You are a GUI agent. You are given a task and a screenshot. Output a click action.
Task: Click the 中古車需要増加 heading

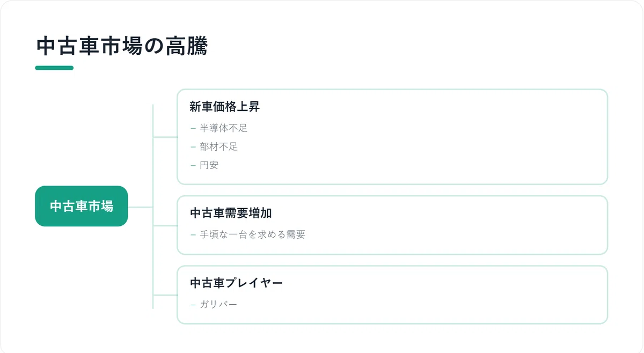[231, 213]
